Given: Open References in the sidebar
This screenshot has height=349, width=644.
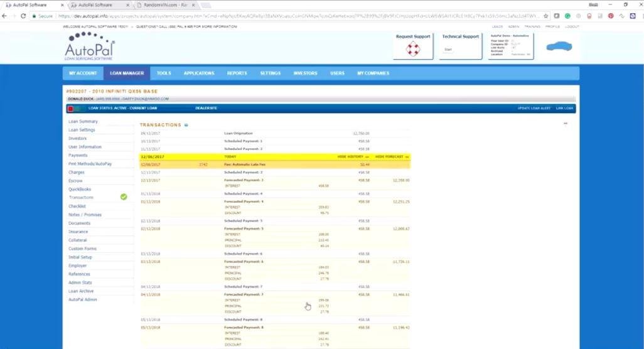Looking at the screenshot, I should [x=79, y=274].
